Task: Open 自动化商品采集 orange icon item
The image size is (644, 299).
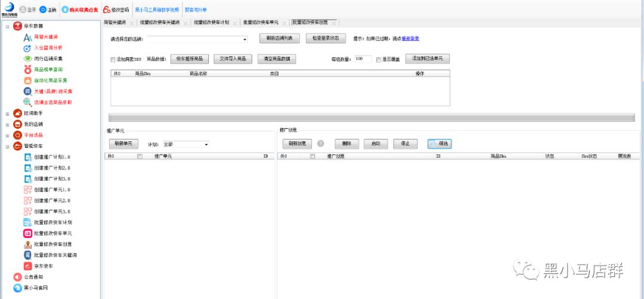Action: pos(27,80)
